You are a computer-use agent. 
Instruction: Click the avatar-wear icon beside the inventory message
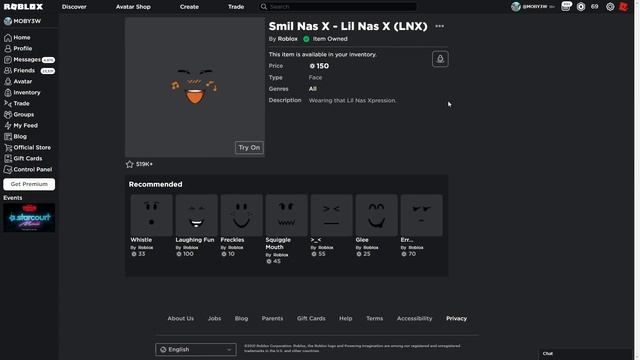pyautogui.click(x=440, y=59)
